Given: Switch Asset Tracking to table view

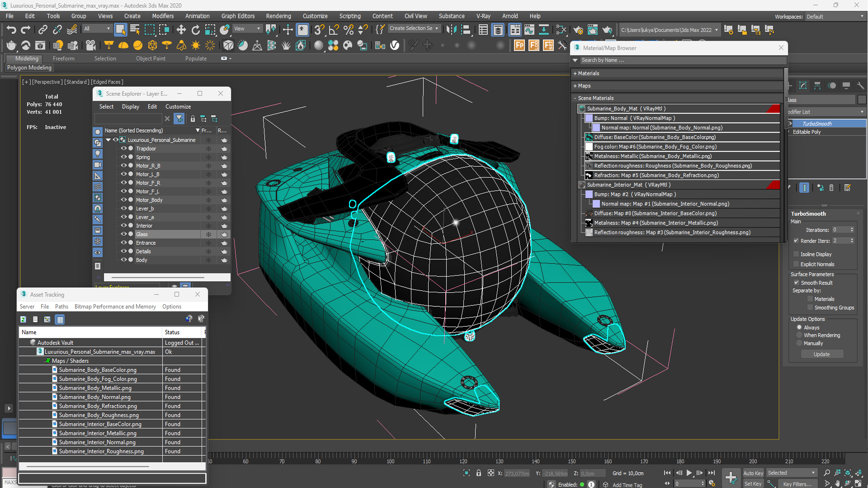Looking at the screenshot, I should tap(60, 319).
